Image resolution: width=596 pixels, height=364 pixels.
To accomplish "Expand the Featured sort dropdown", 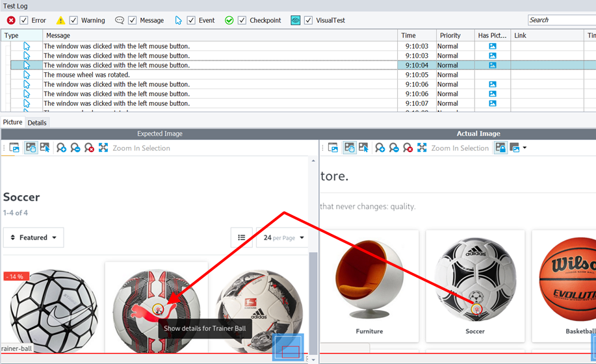I will pos(32,238).
